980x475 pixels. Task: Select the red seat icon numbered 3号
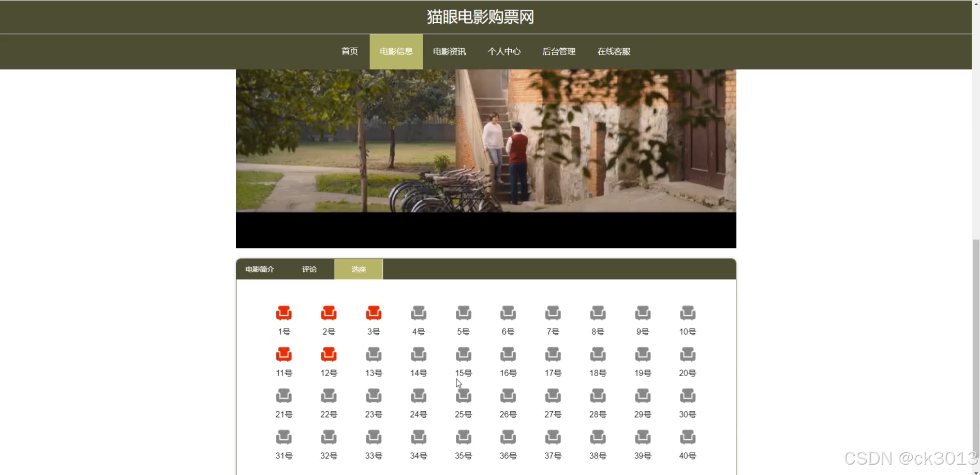374,313
